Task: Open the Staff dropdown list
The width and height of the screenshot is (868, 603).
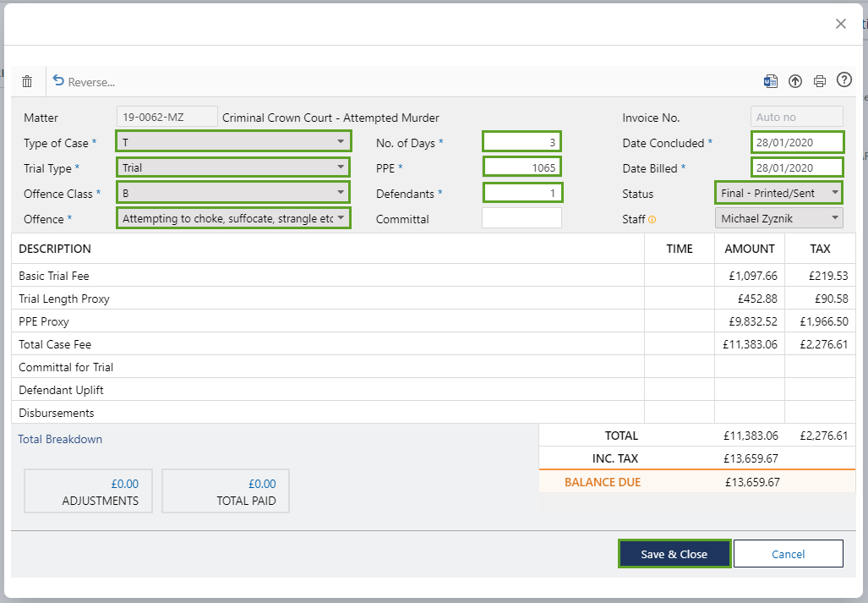Action: 778,218
